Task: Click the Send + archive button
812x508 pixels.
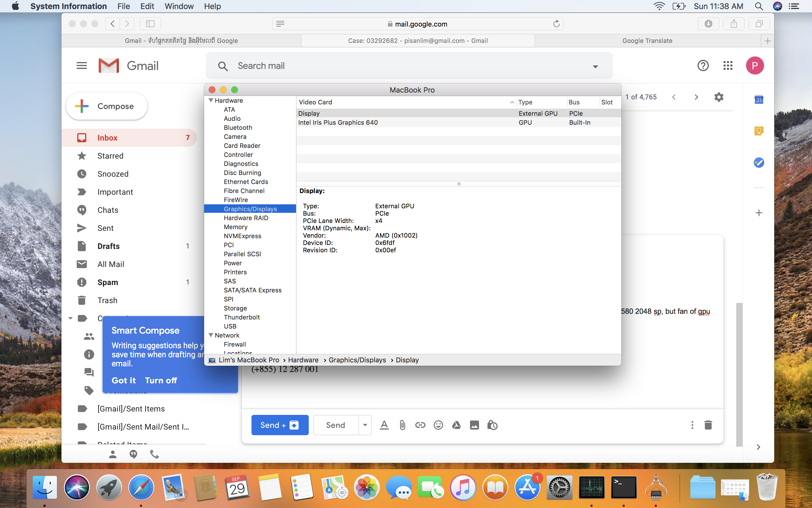Action: click(280, 425)
